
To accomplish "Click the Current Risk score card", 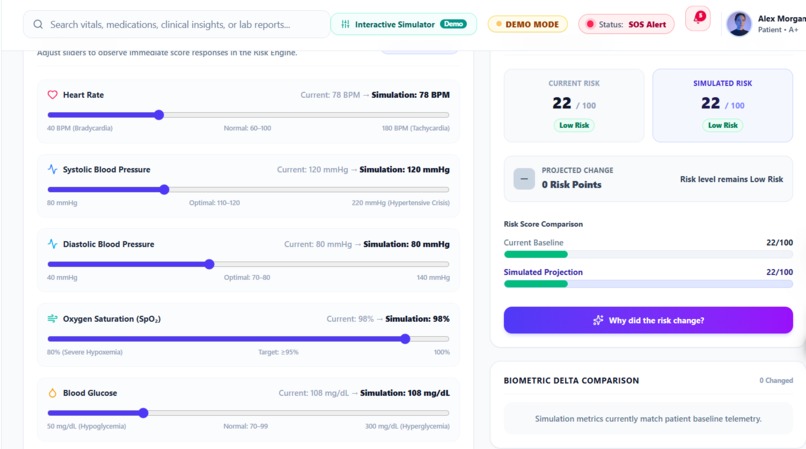I will coord(574,105).
